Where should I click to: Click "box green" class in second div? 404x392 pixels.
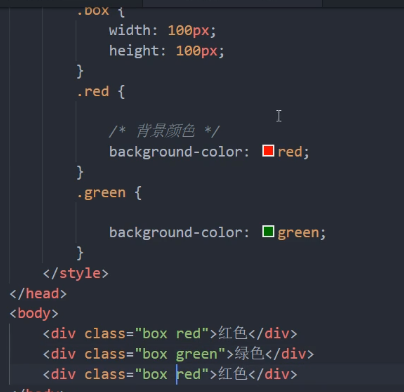[x=180, y=354]
